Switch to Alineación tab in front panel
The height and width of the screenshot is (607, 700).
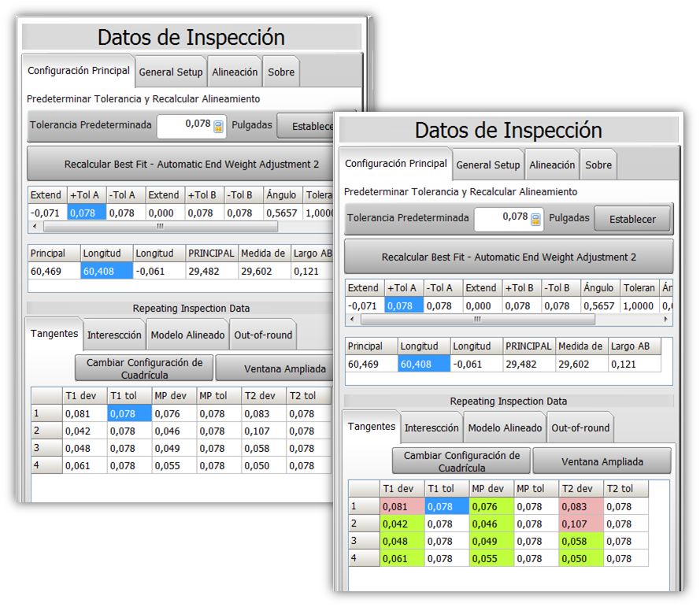tap(552, 165)
